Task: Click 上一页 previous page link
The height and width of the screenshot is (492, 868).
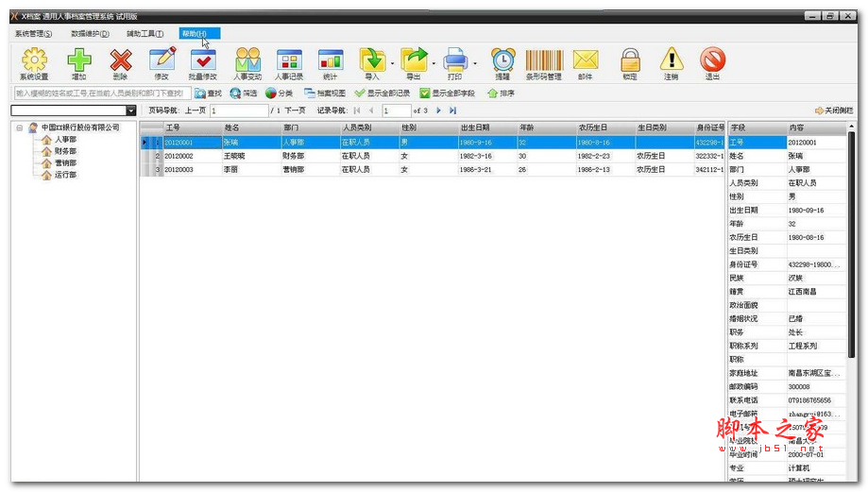Action: (x=196, y=110)
